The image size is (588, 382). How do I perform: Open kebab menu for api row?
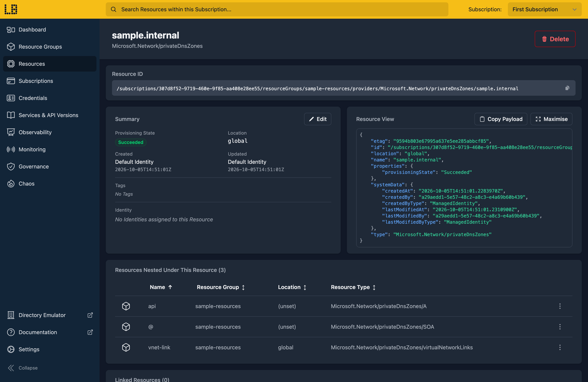(560, 306)
